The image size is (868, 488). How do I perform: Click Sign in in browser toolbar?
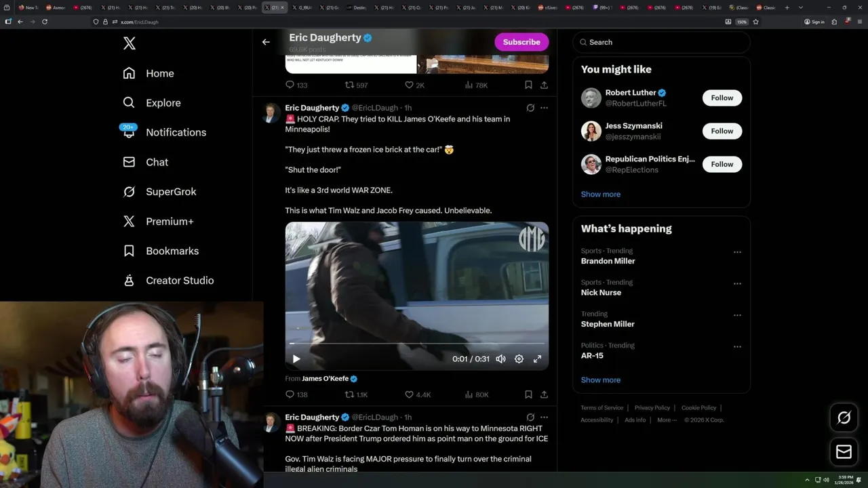814,22
